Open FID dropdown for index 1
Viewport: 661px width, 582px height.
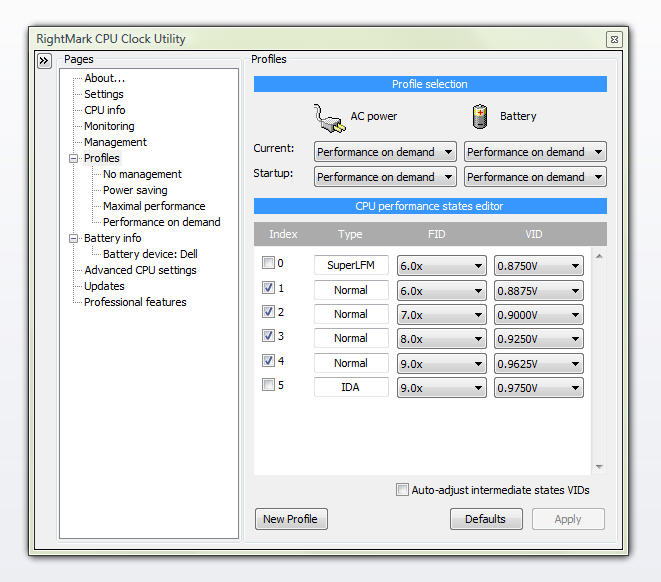441,291
